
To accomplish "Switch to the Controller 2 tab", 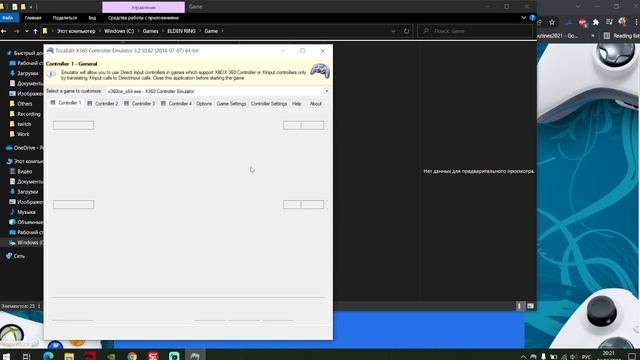I will click(103, 104).
